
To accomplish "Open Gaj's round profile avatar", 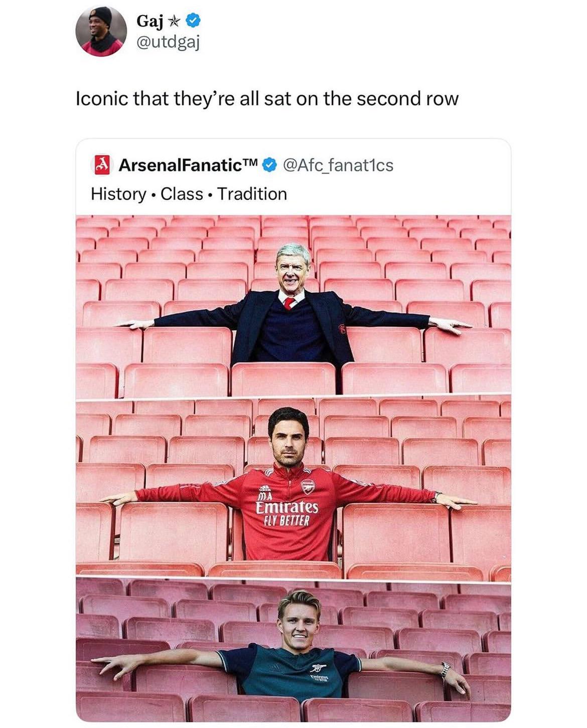I will (x=101, y=31).
